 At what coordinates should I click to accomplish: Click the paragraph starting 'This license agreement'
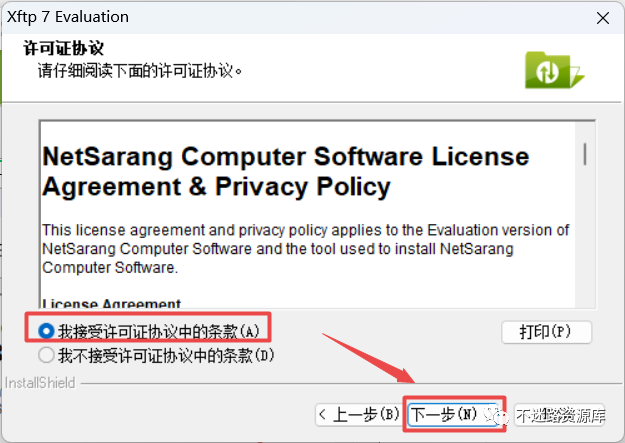click(x=305, y=249)
